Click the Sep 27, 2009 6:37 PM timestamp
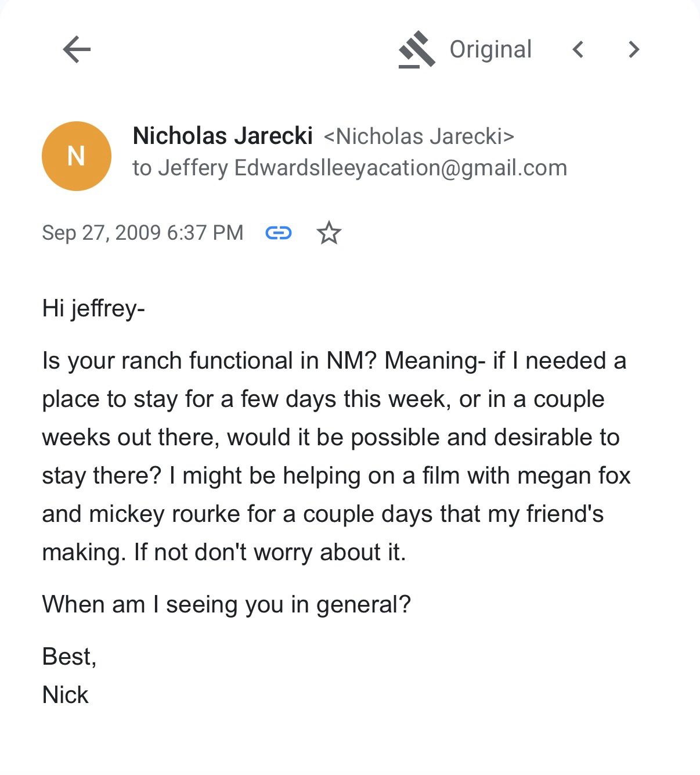The width and height of the screenshot is (700, 775). coord(143,232)
